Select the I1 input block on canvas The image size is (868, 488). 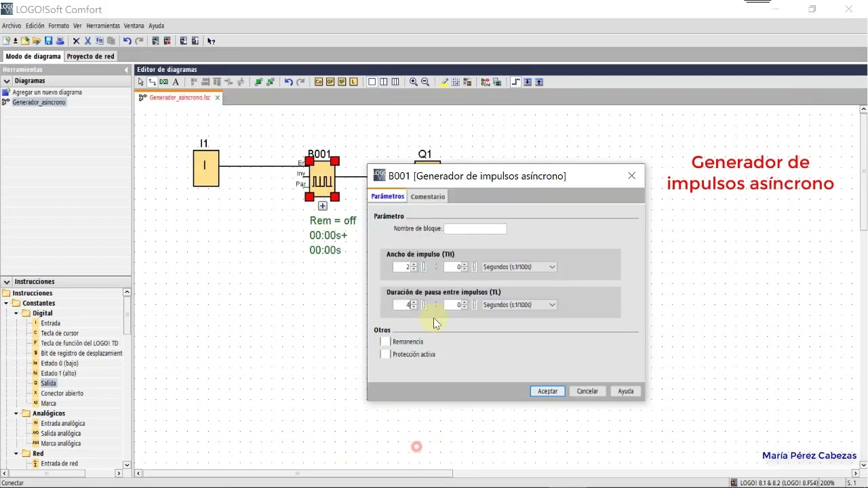[206, 168]
